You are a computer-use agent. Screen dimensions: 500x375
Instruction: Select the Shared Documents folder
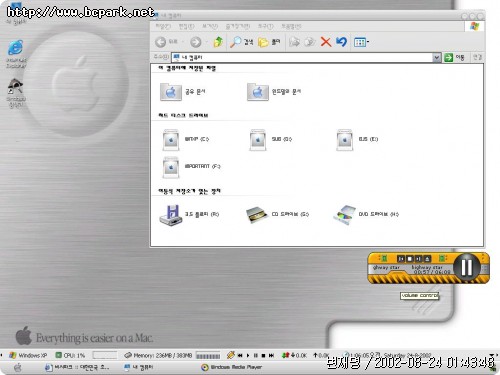tap(182, 92)
